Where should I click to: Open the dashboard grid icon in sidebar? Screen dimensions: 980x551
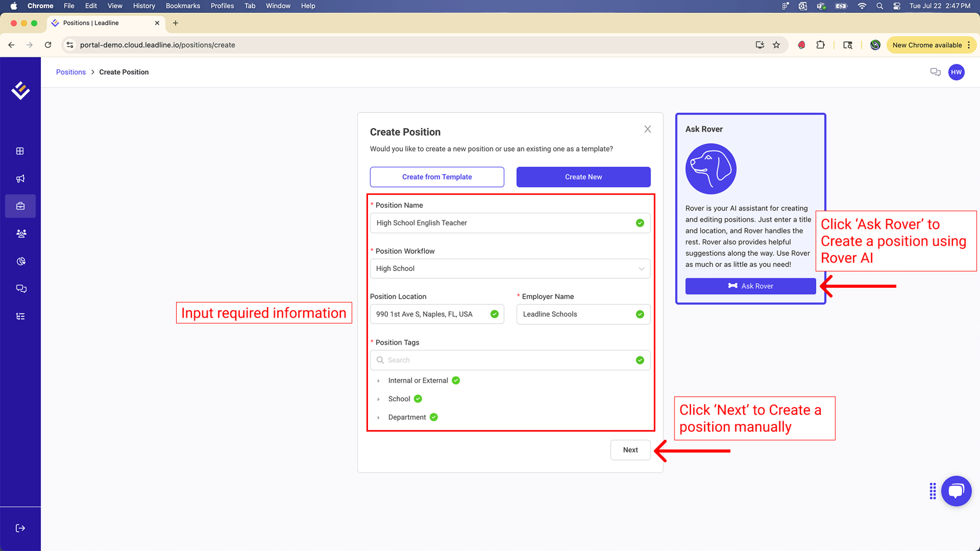[x=20, y=151]
